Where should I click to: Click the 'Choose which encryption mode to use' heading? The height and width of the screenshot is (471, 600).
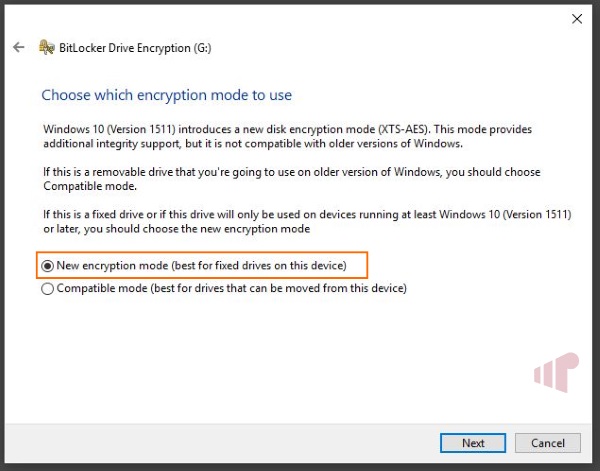(x=166, y=95)
